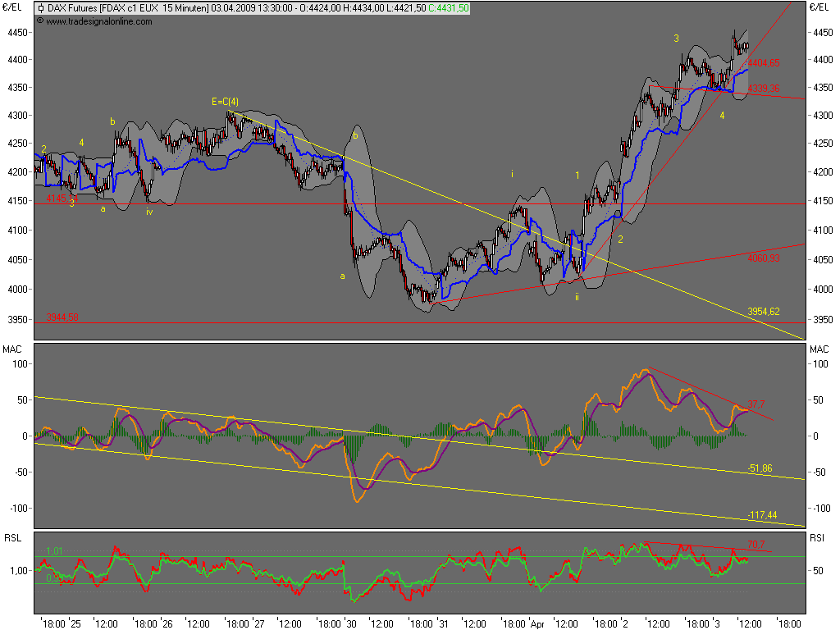Select the '26 date marker on time axis
Screen dimensions: 840x630
[x=167, y=623]
